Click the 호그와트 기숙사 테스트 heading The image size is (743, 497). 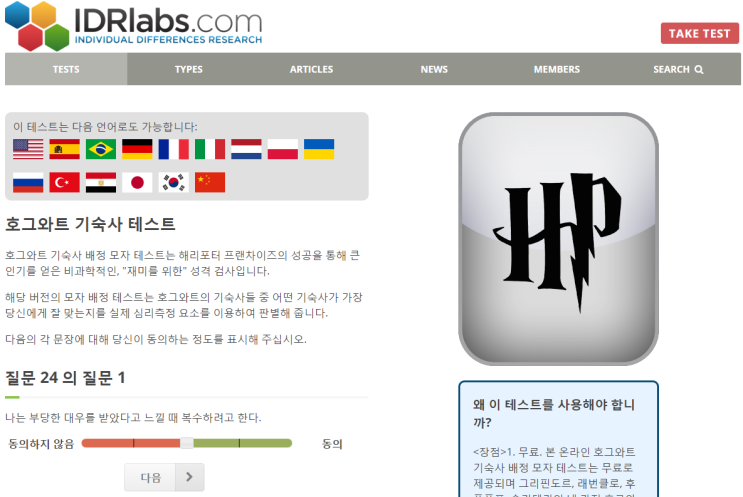(x=90, y=224)
